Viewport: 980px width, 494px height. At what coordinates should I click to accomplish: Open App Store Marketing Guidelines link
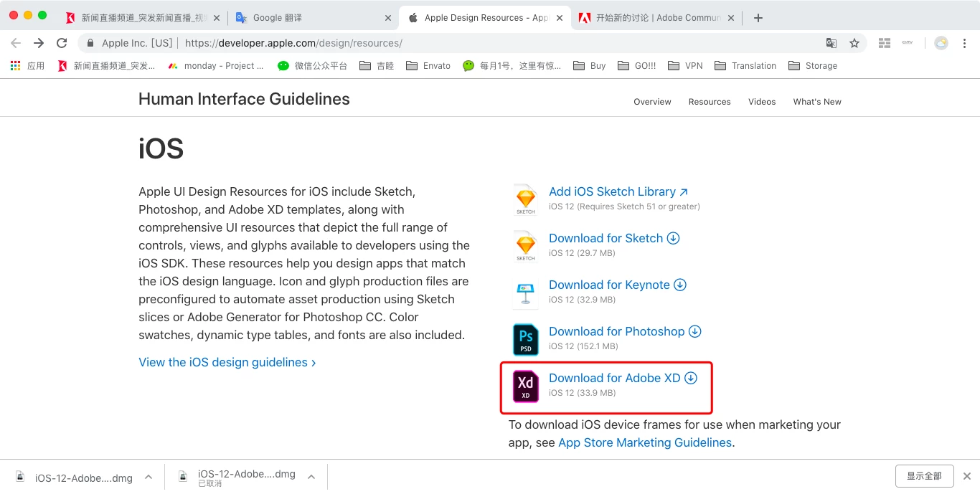pyautogui.click(x=645, y=442)
